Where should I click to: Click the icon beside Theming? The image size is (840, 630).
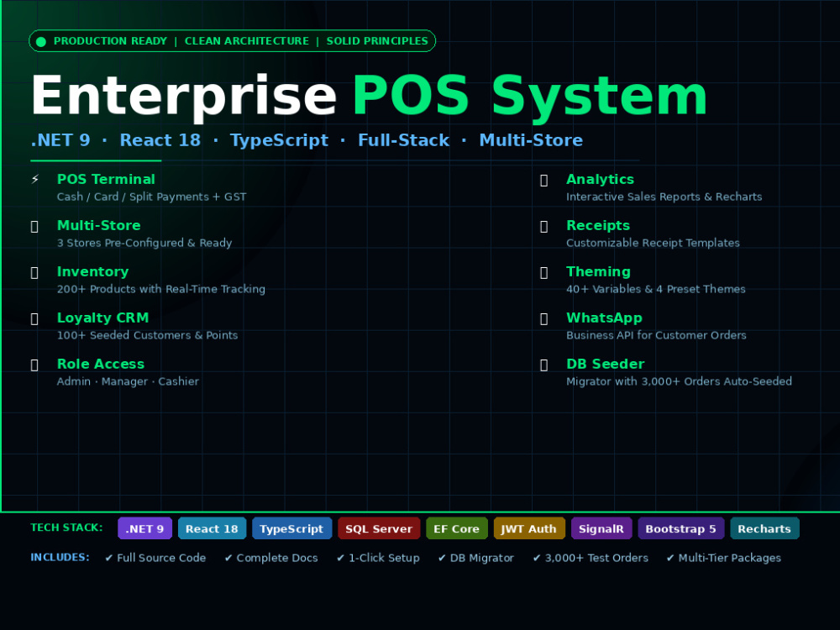(x=543, y=273)
